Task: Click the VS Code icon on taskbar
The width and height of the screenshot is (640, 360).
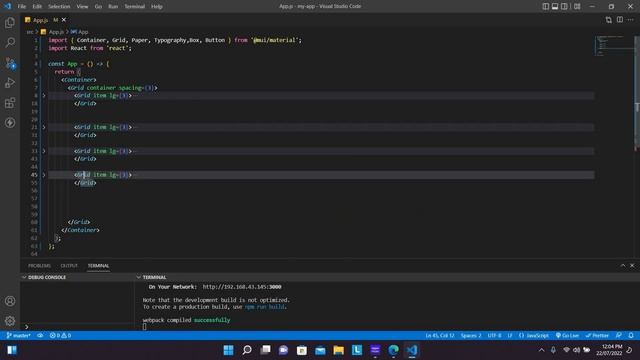Action: pyautogui.click(x=412, y=350)
